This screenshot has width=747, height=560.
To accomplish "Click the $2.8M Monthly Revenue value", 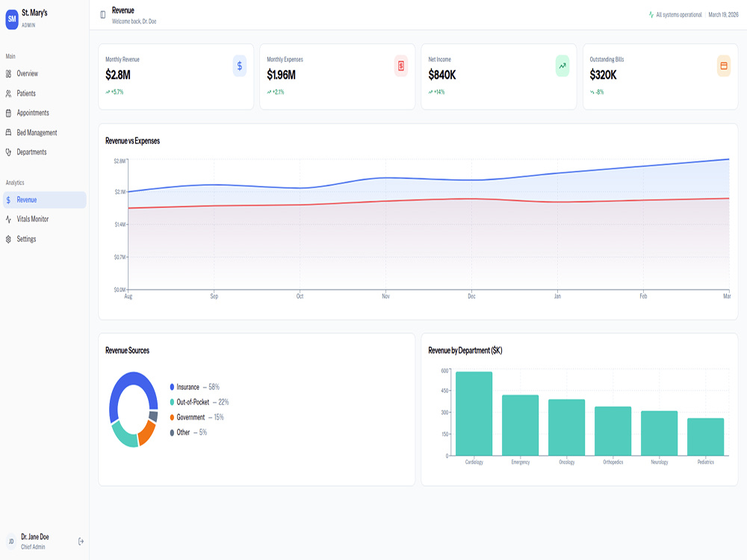I will click(x=118, y=75).
